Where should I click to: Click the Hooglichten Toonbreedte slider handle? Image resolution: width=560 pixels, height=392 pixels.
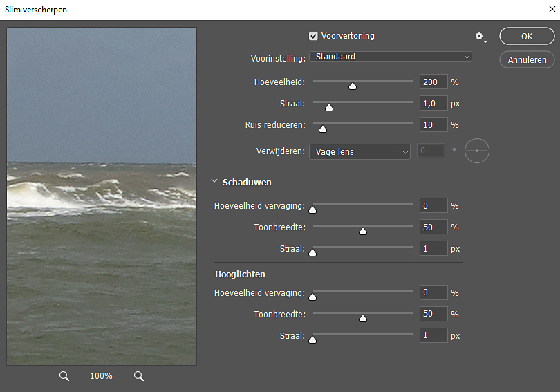tap(363, 318)
